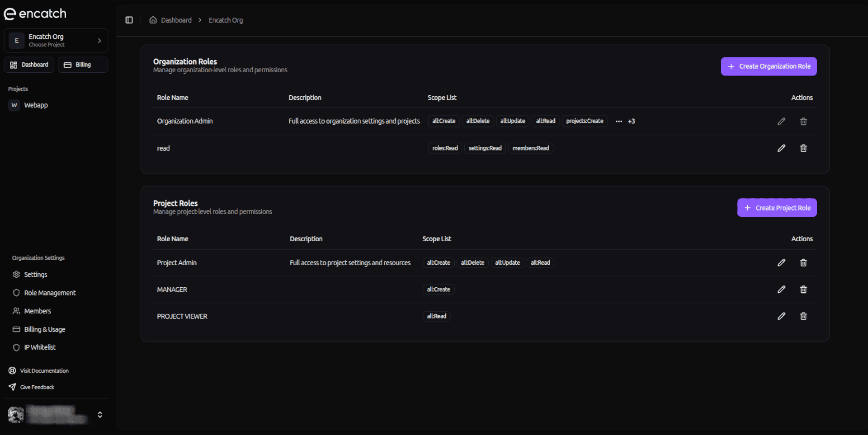Select the Role Management shield icon
The height and width of the screenshot is (435, 868).
click(x=16, y=293)
